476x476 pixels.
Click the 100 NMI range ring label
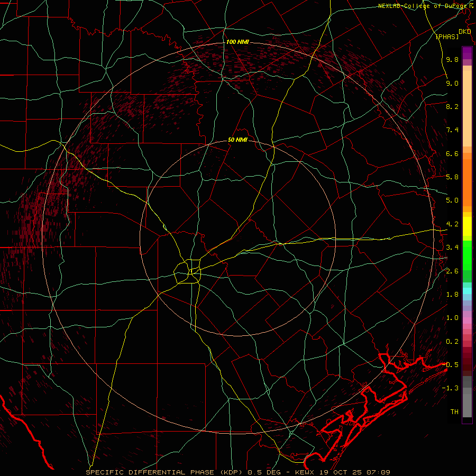(x=237, y=42)
